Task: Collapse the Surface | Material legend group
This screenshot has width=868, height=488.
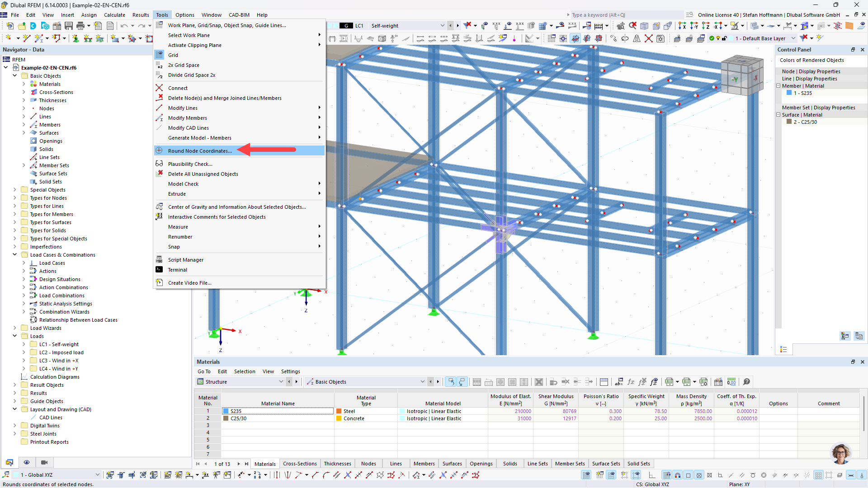Action: [778, 115]
